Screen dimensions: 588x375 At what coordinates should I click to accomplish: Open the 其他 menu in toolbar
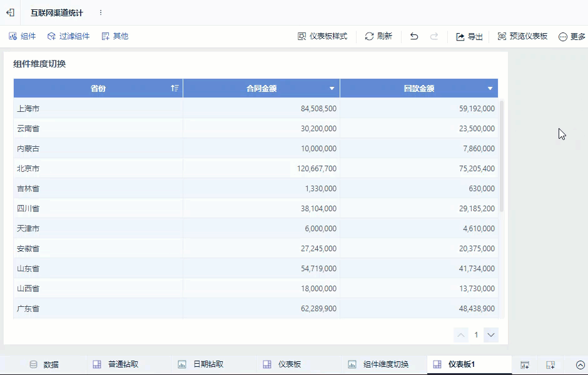(x=114, y=36)
